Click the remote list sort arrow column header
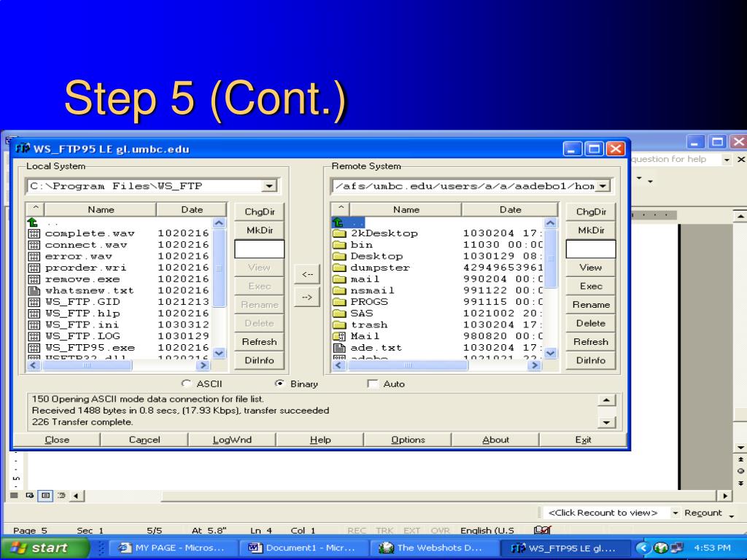This screenshot has height=560, width=747. point(341,209)
